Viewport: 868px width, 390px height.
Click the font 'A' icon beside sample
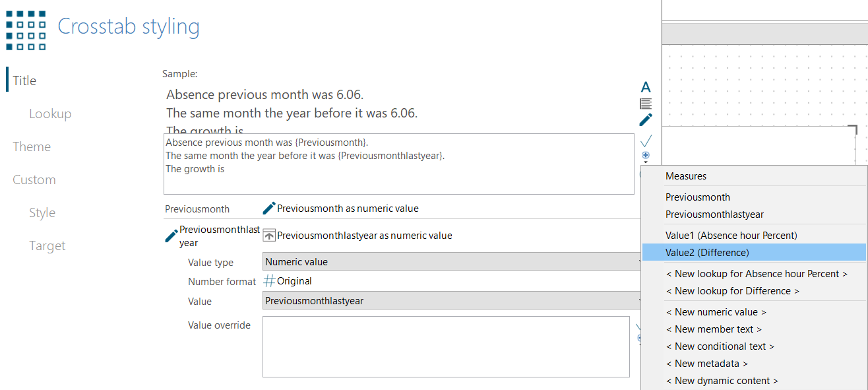[646, 87]
